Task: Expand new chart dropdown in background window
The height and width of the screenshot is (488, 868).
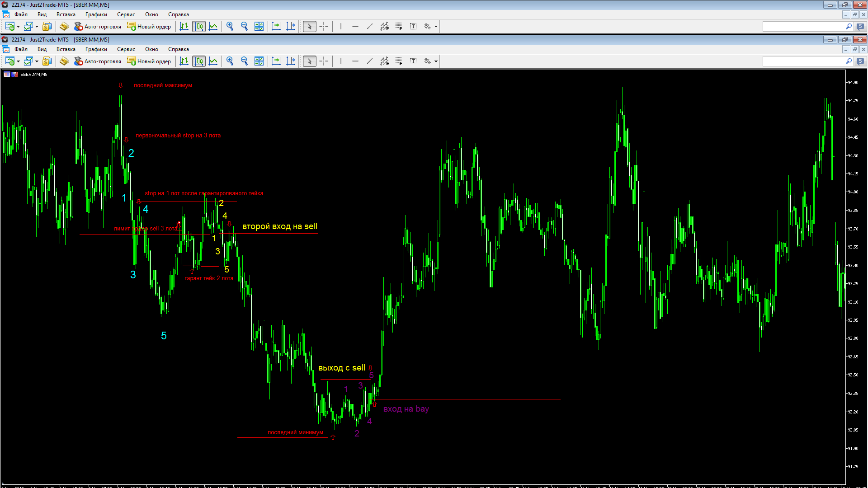Action: tap(19, 27)
